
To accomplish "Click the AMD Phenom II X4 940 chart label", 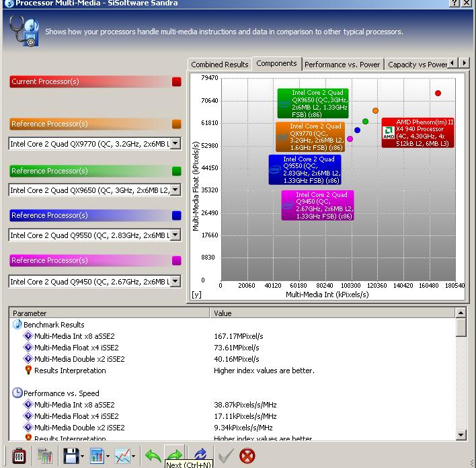I will click(x=418, y=132).
